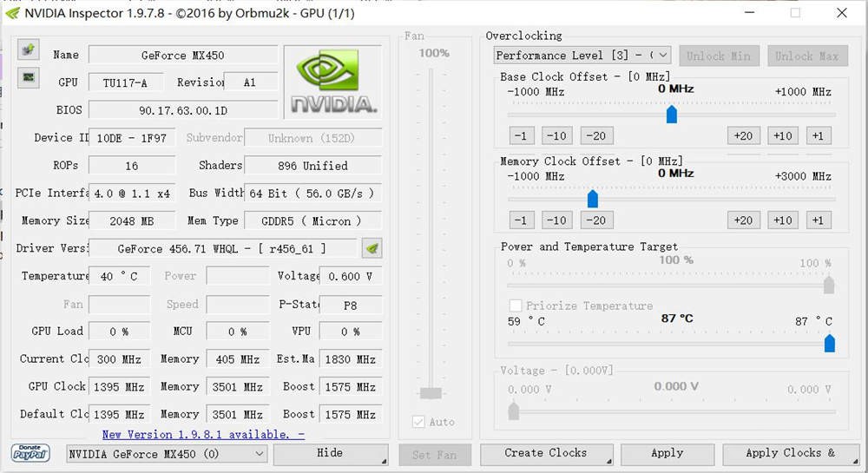Screen dimensions: 868x473
Task: Click the Mem Type field GDDR5 (Micron)
Action: tap(312, 221)
